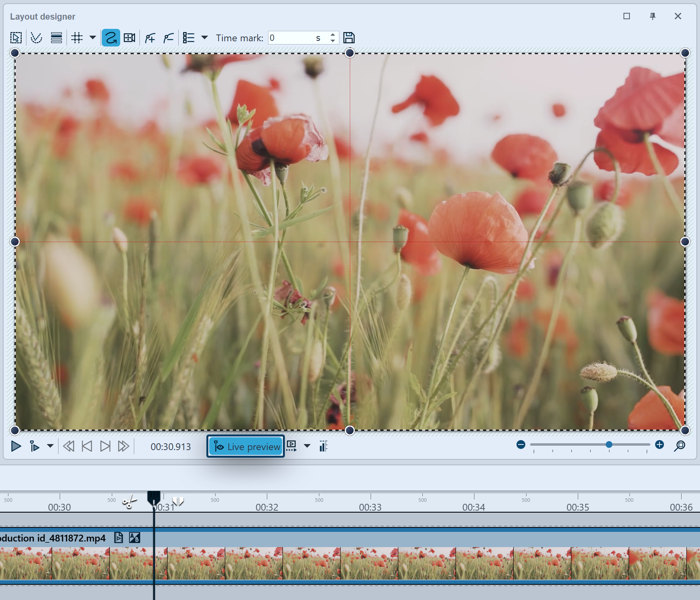
Task: Toggle the freehand drawing mode off
Action: [111, 38]
